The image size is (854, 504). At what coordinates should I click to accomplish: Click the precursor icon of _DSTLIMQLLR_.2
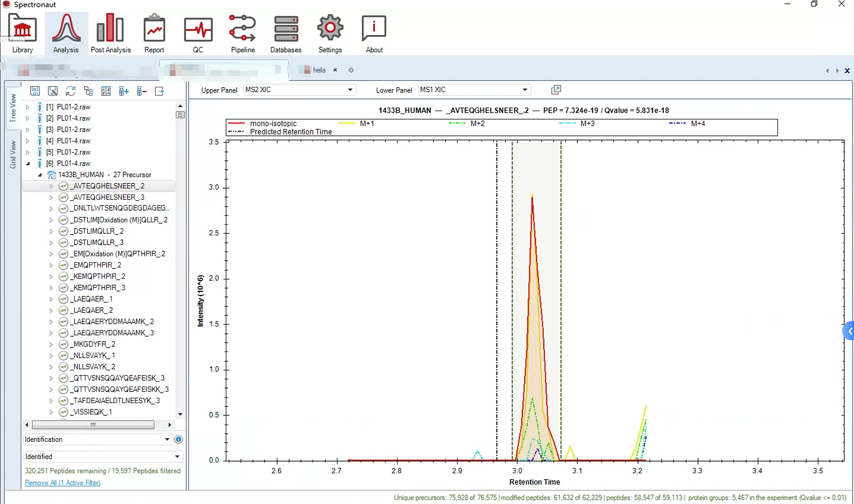coord(63,231)
